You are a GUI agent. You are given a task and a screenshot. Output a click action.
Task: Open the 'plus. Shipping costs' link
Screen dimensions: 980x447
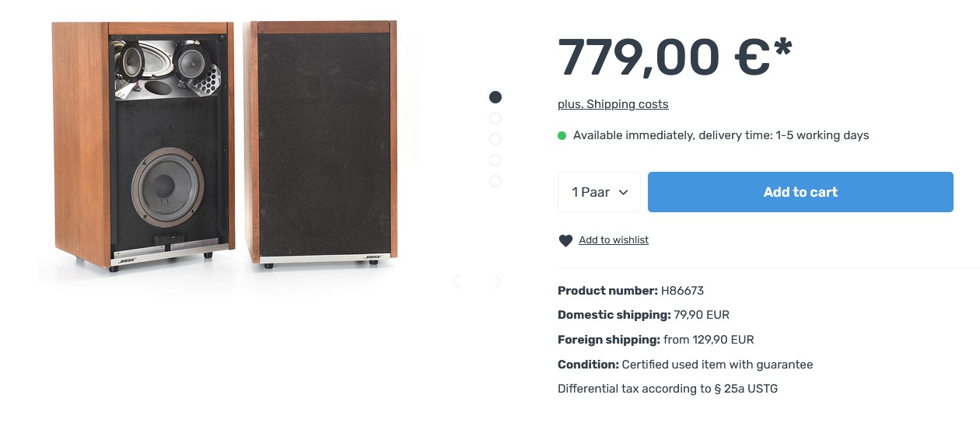613,104
